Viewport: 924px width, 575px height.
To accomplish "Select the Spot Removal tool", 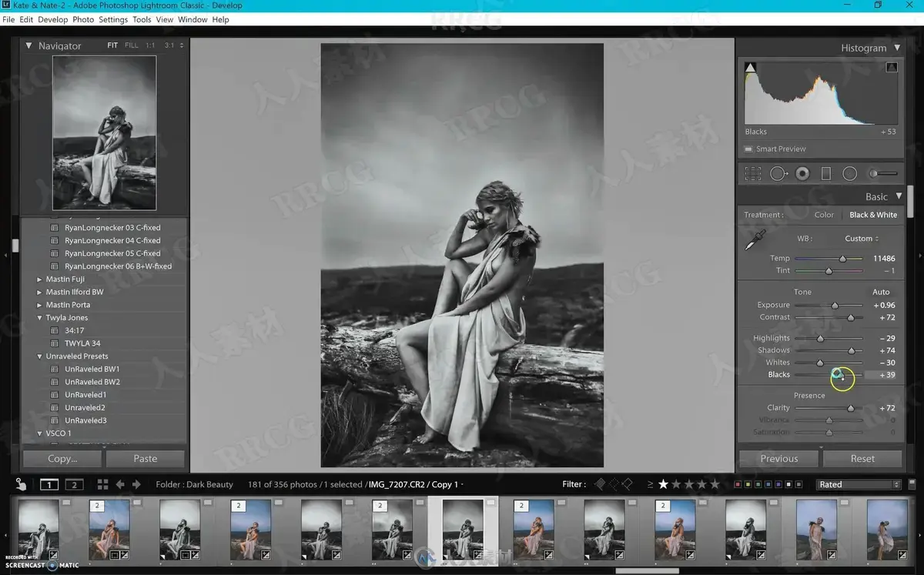I will click(x=778, y=174).
